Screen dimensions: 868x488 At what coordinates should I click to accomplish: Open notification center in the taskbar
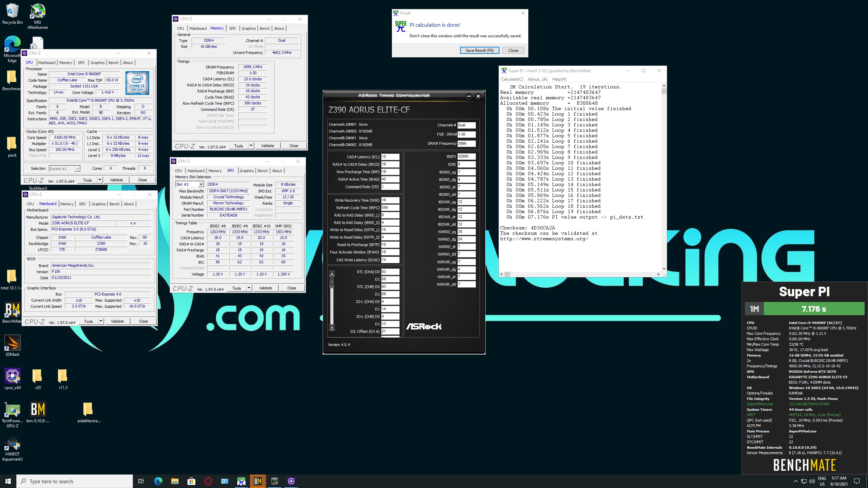click(x=857, y=481)
